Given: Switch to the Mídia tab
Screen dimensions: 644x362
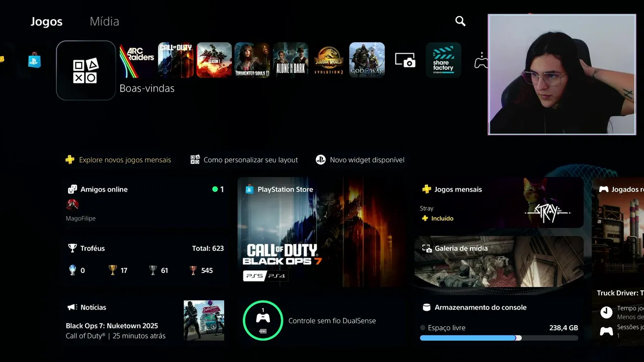Looking at the screenshot, I should point(104,22).
